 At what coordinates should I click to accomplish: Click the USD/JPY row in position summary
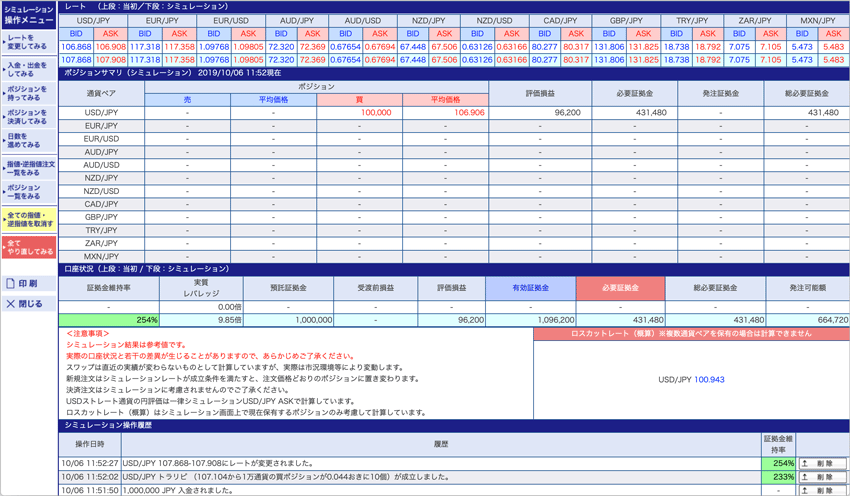click(101, 113)
